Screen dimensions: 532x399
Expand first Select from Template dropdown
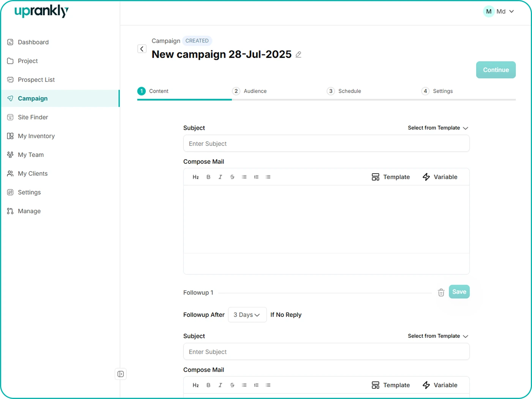(438, 128)
